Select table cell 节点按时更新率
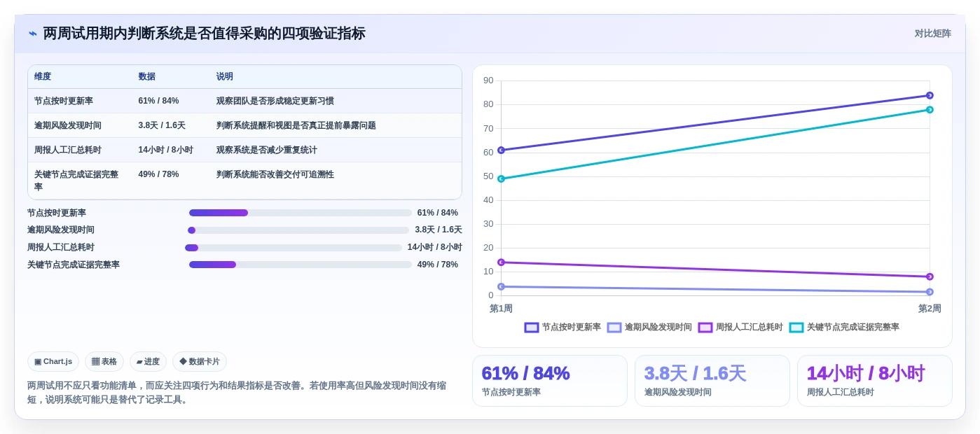 pyautogui.click(x=64, y=101)
